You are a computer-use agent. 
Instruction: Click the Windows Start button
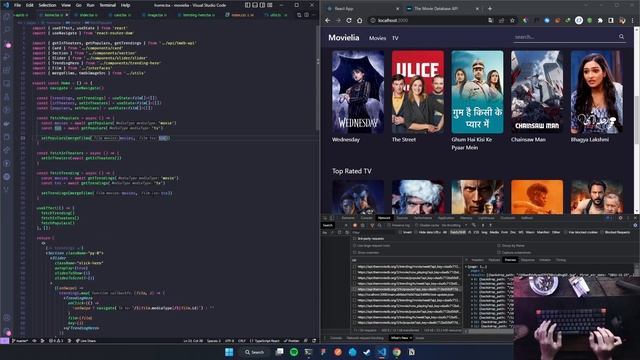point(229,352)
